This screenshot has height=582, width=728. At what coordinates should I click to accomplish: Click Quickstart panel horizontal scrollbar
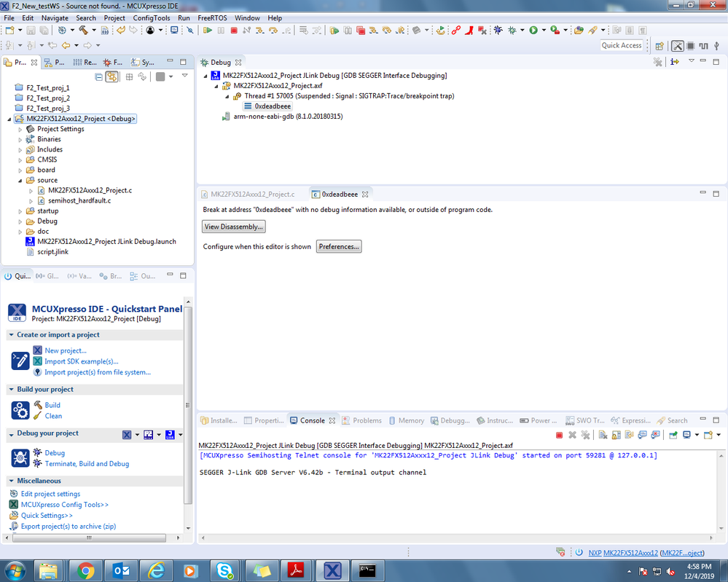click(89, 538)
